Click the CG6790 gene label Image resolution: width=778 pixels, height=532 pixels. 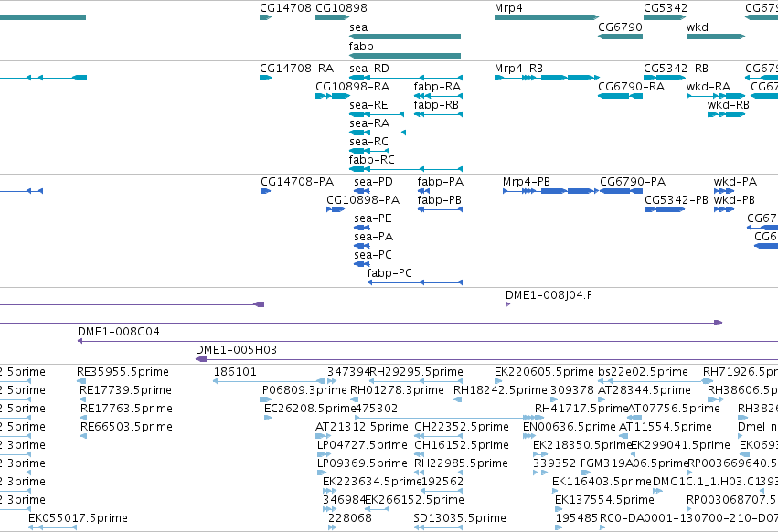click(620, 27)
